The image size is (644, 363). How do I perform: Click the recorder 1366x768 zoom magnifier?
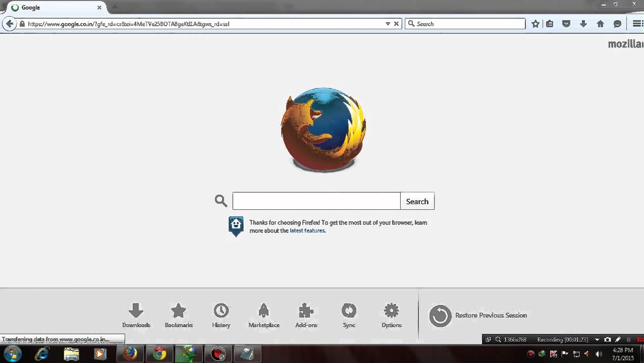pyautogui.click(x=498, y=340)
